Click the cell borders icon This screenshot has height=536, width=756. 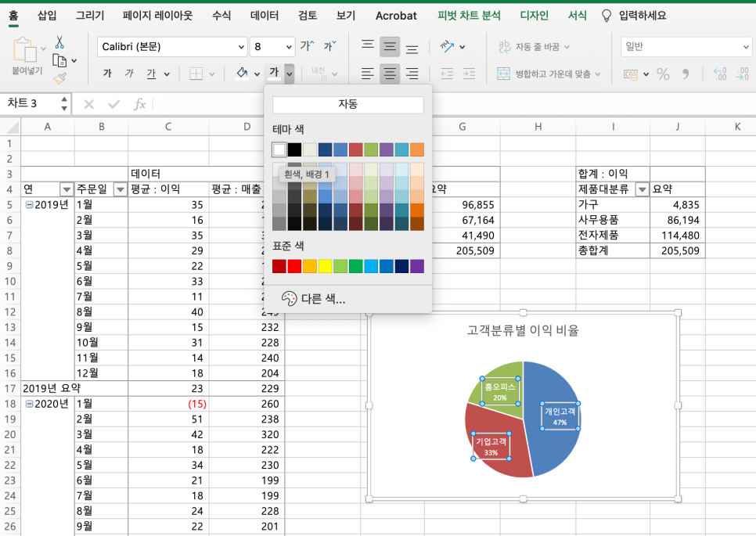(196, 74)
